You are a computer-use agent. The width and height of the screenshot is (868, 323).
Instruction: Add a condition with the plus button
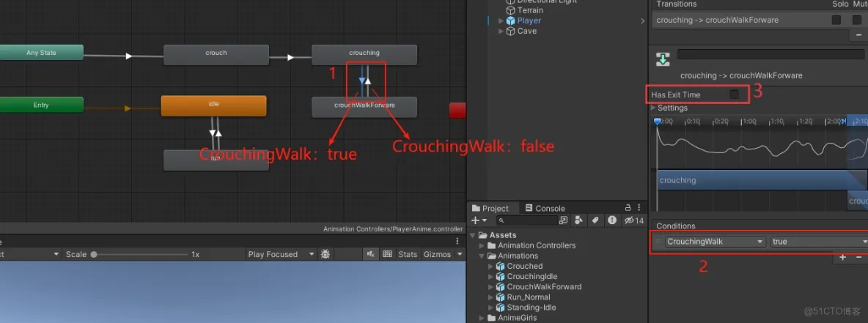[842, 257]
